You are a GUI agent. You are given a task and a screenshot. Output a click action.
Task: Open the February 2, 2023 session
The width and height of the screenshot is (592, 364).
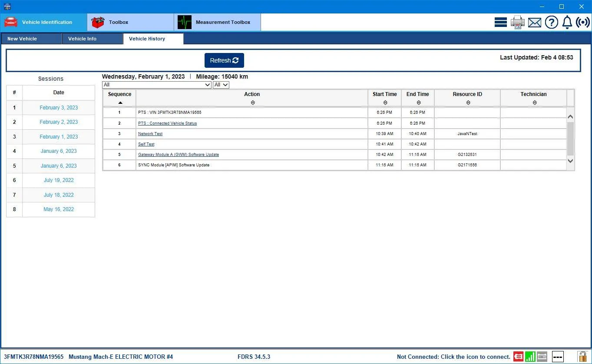(x=59, y=122)
